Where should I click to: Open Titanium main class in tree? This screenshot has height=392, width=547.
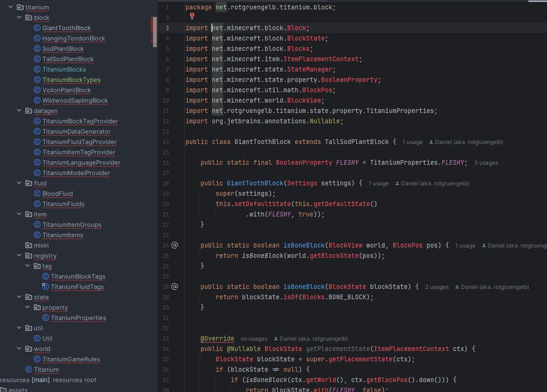(x=46, y=370)
